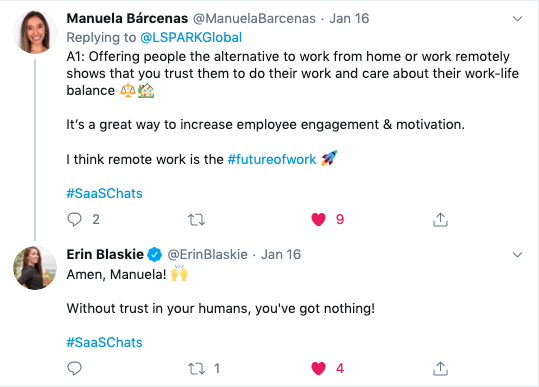Open Jan 16 timestamp on Manuela's tweet

(x=349, y=19)
